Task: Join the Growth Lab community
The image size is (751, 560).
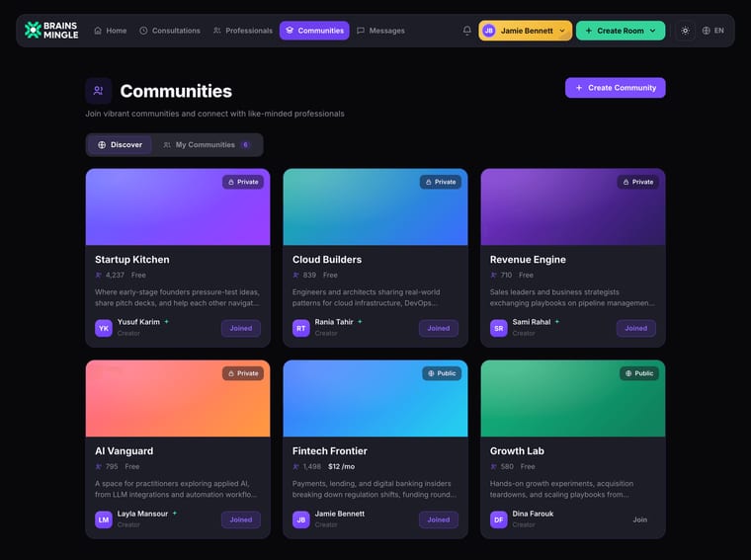Action: pyautogui.click(x=640, y=520)
